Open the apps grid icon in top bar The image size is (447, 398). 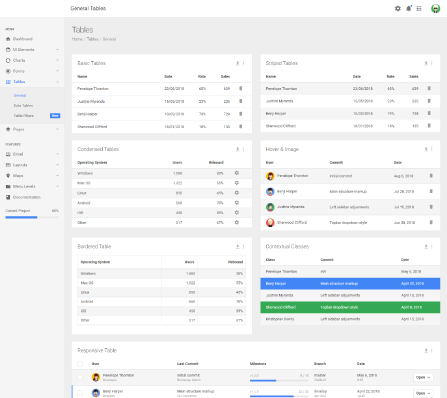coord(419,8)
